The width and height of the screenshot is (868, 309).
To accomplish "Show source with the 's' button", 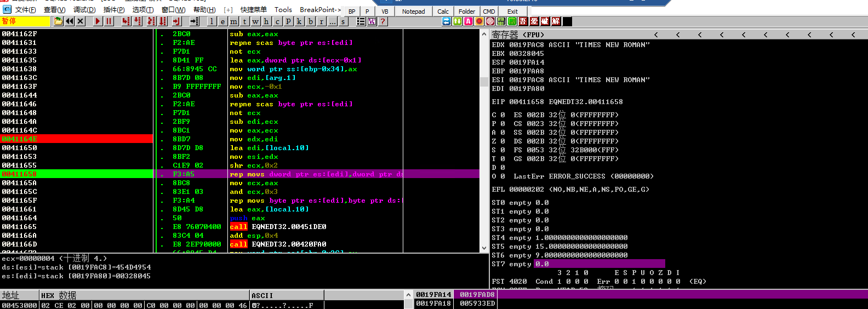I will [x=343, y=21].
